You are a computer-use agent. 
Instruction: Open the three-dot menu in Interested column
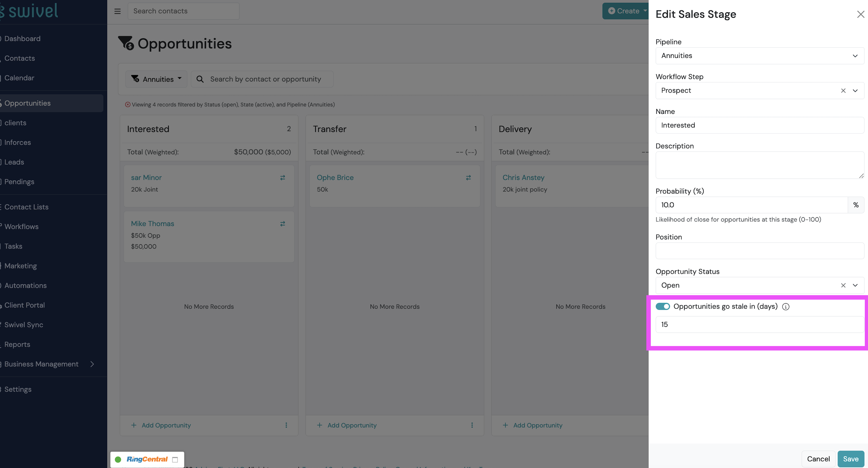[x=286, y=425]
